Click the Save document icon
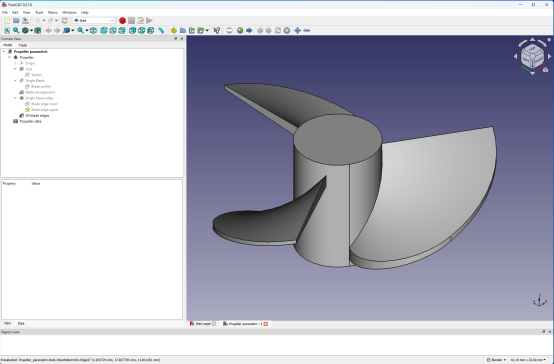This screenshot has width=554, height=364. click(x=25, y=20)
